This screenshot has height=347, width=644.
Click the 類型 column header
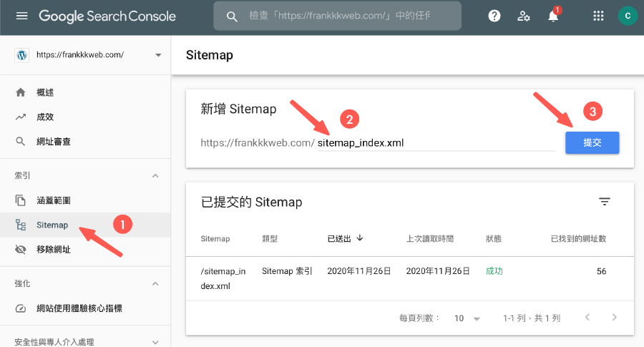click(270, 238)
